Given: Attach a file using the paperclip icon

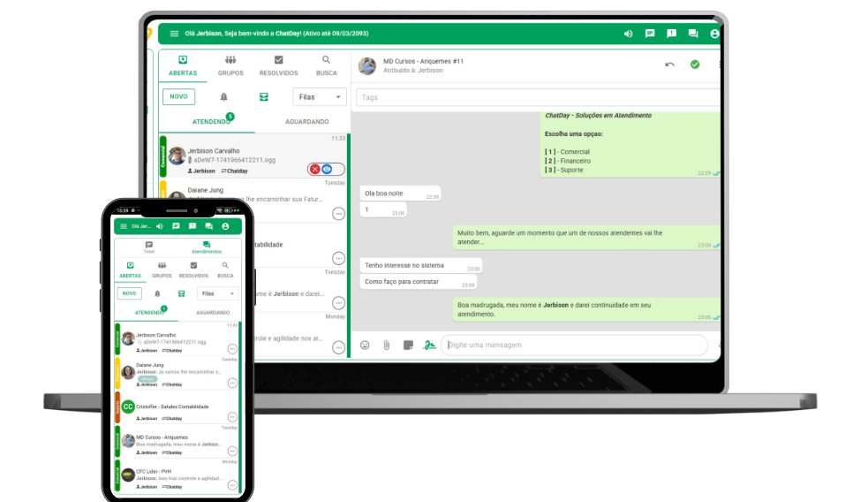Looking at the screenshot, I should tap(386, 345).
